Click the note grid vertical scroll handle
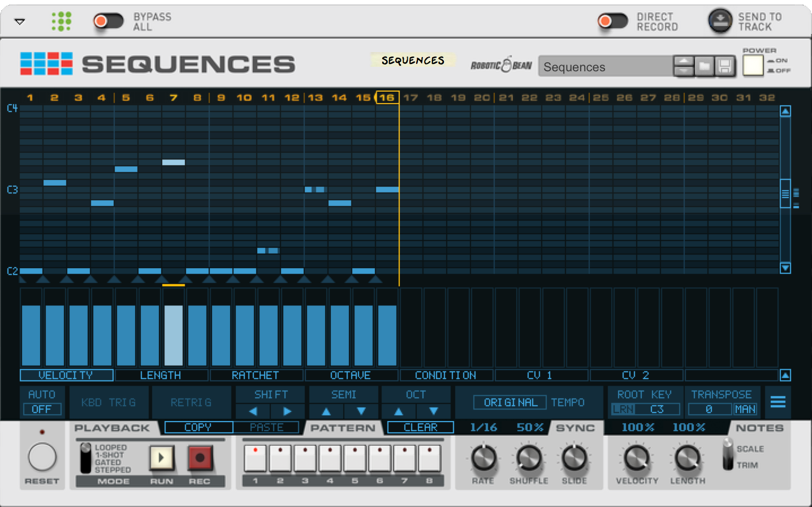 coord(785,193)
